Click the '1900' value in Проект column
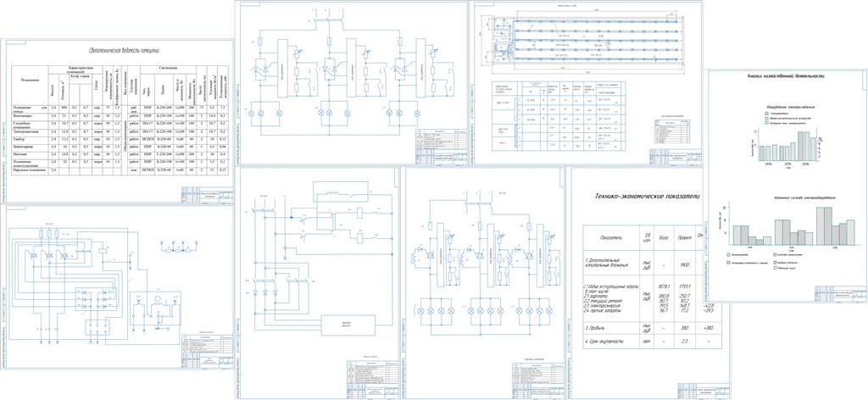The image size is (868, 400). tap(684, 265)
